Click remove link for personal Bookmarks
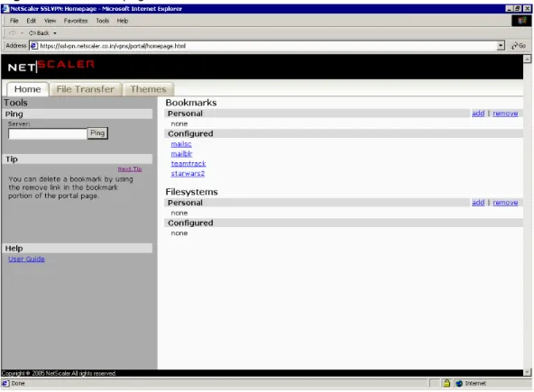This screenshot has height=392, width=534. pyautogui.click(x=505, y=114)
